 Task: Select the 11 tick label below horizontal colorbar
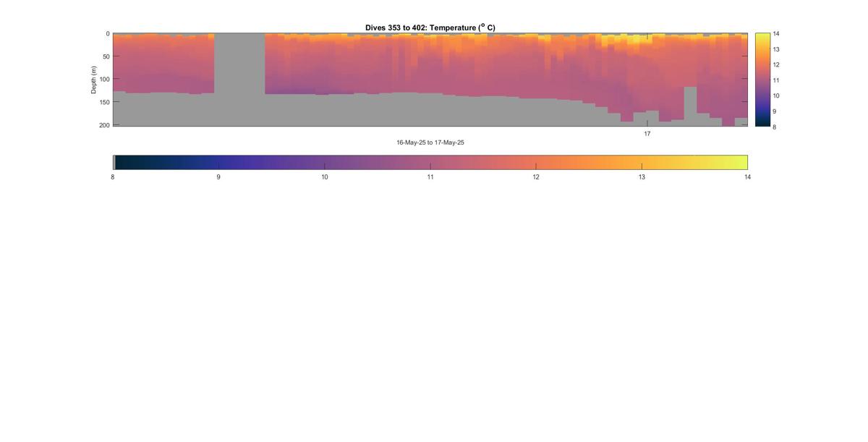(430, 177)
